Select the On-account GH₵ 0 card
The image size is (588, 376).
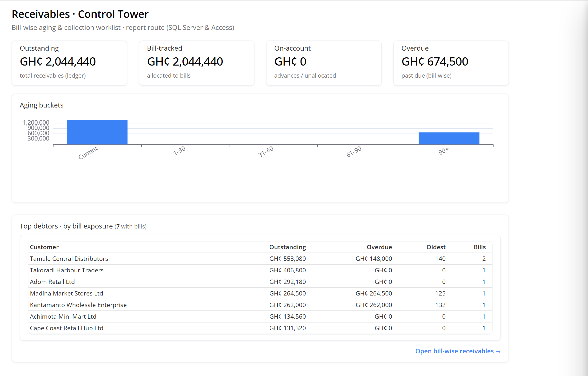(324, 63)
